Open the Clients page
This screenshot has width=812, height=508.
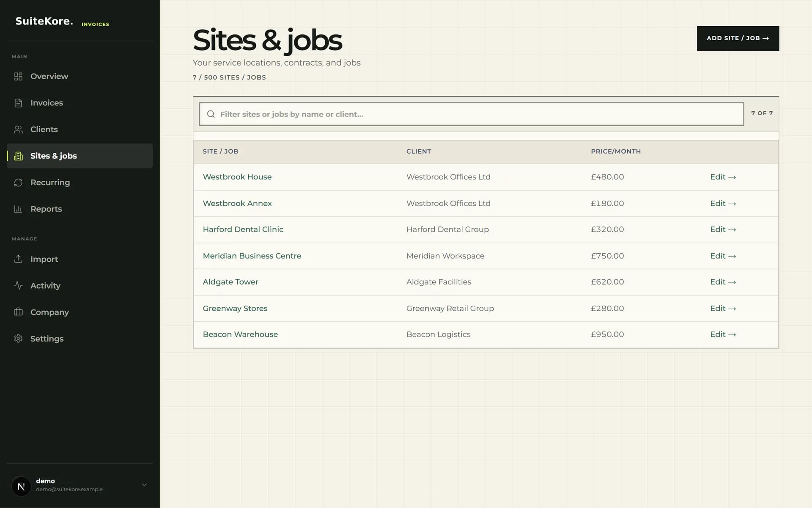(80, 130)
